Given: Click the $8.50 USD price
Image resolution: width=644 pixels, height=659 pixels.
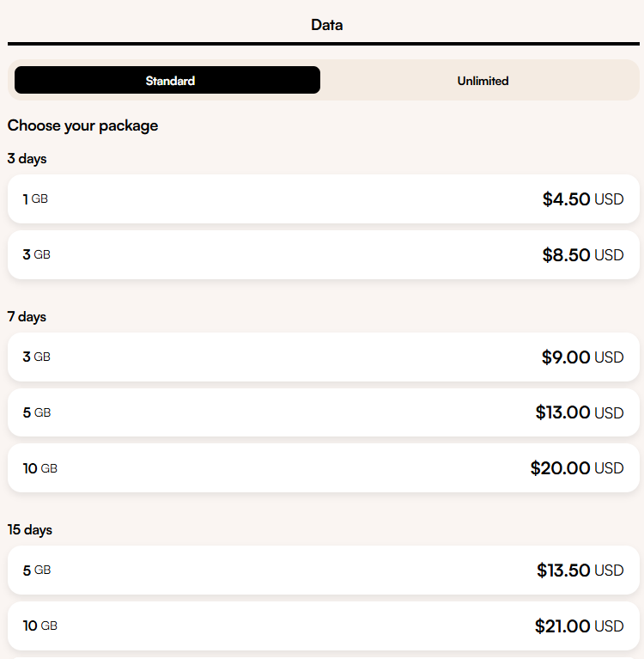Looking at the screenshot, I should click(x=582, y=255).
